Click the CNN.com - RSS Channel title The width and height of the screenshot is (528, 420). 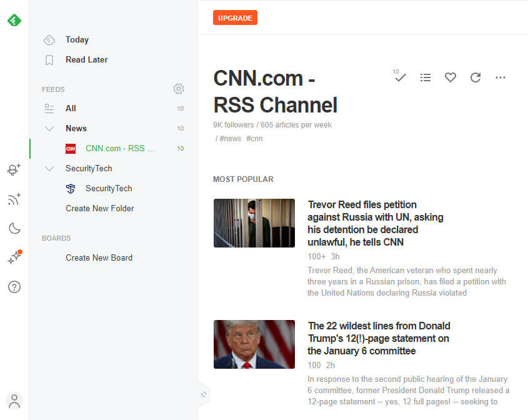coord(276,91)
